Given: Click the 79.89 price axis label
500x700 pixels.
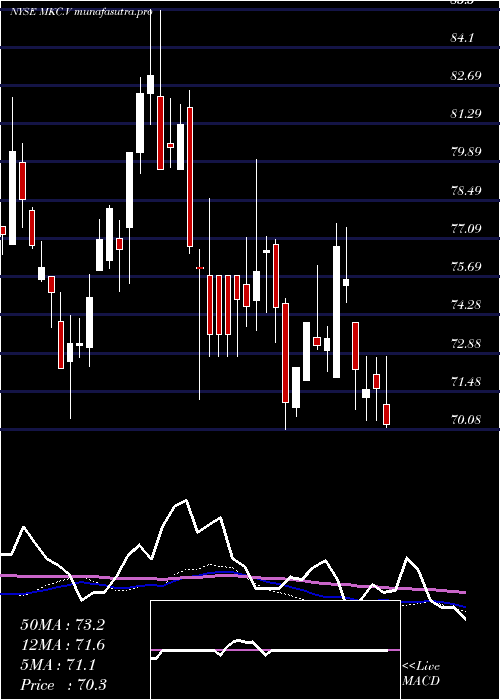Looking at the screenshot, I should pyautogui.click(x=466, y=152).
